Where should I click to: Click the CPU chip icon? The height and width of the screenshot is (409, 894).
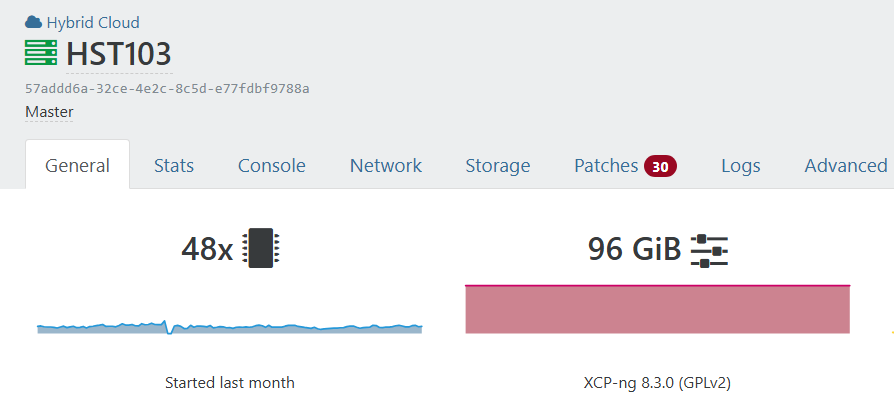pos(261,248)
